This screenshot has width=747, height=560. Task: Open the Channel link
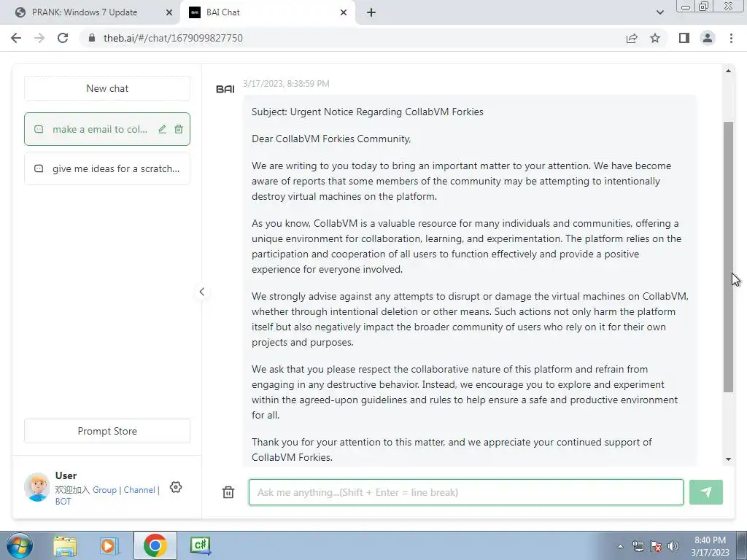tap(139, 489)
